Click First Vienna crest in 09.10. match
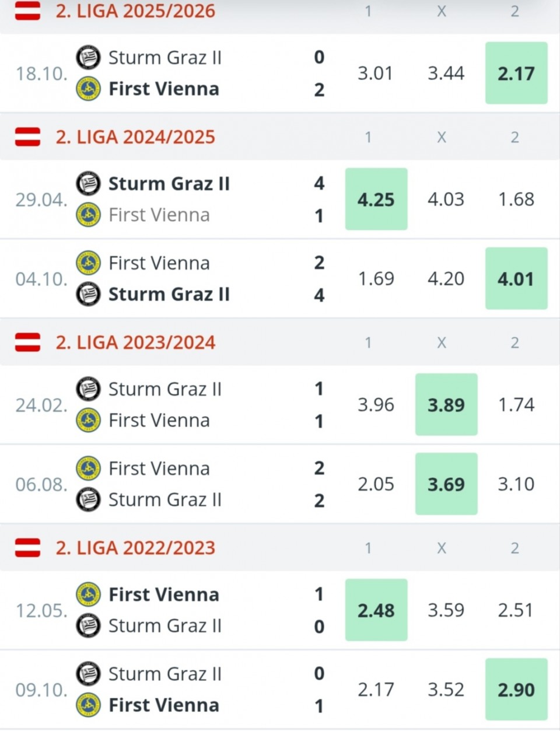This screenshot has height=731, width=560. pos(88,705)
